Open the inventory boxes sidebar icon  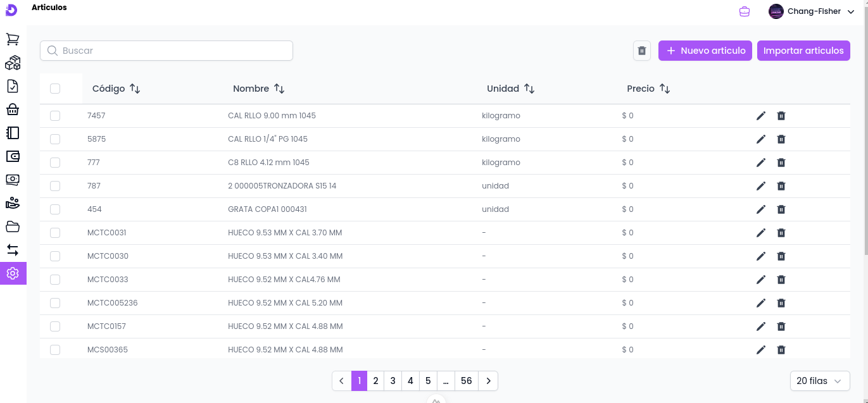point(13,63)
